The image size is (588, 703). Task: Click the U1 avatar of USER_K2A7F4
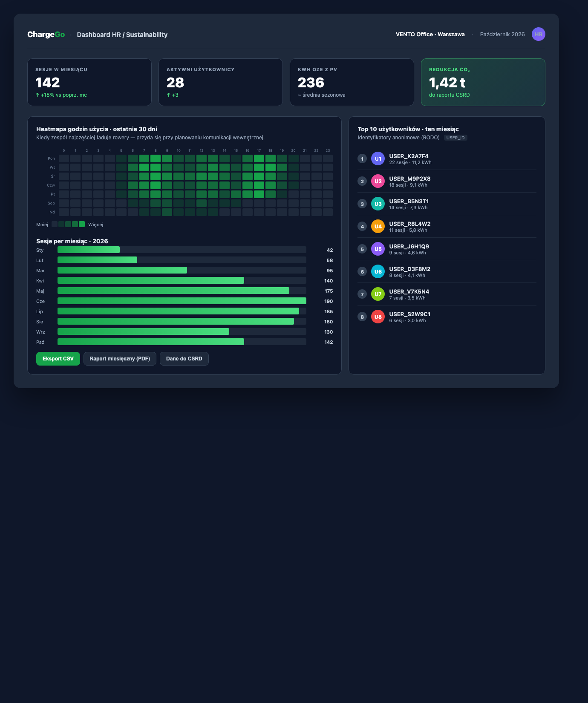(378, 158)
